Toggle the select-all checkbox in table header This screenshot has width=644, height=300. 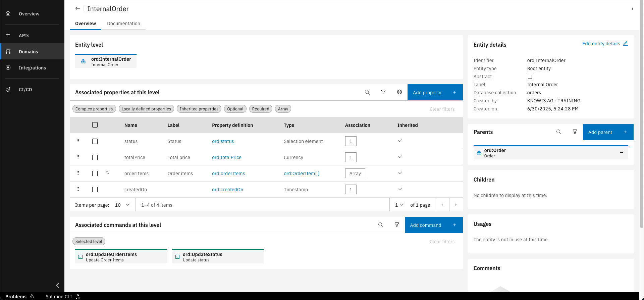click(x=95, y=125)
